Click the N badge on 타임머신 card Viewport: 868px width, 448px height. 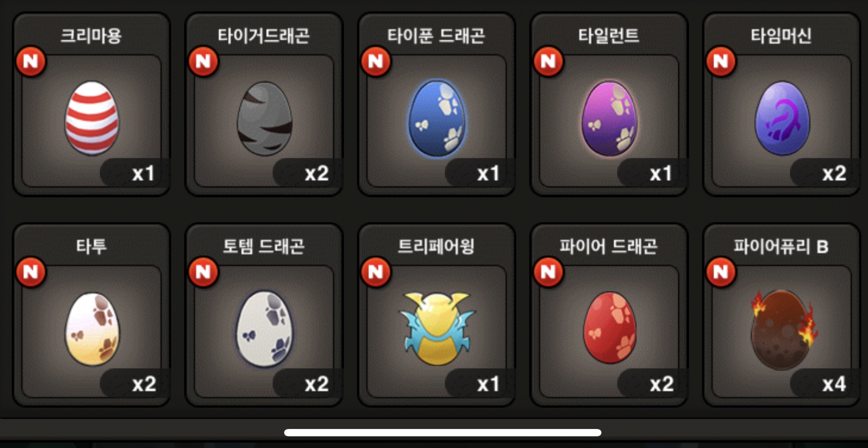click(x=721, y=61)
